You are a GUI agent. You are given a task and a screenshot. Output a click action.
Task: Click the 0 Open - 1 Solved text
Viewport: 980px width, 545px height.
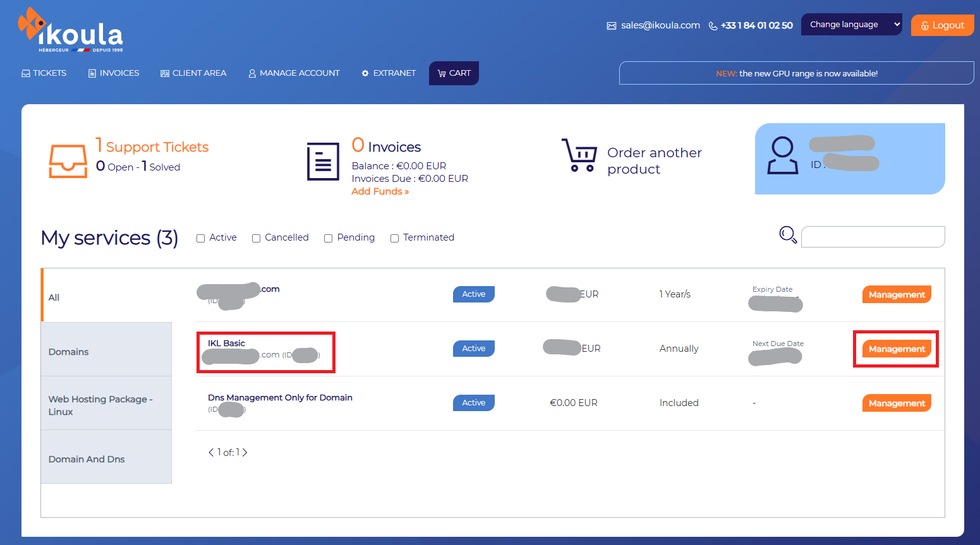click(138, 166)
